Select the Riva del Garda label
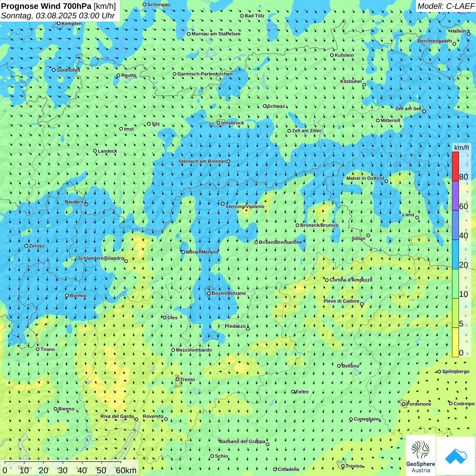The height and width of the screenshot is (476, 476). click(x=117, y=416)
